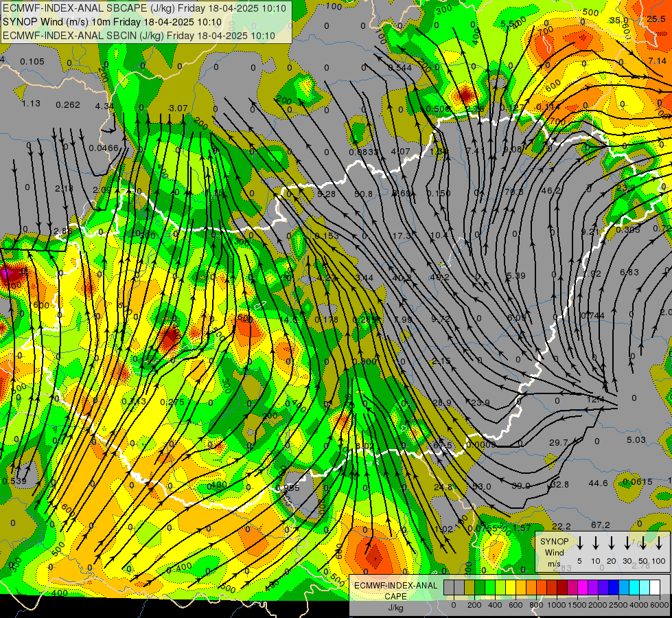Select the yellow CAPE legend swatch

511,588
